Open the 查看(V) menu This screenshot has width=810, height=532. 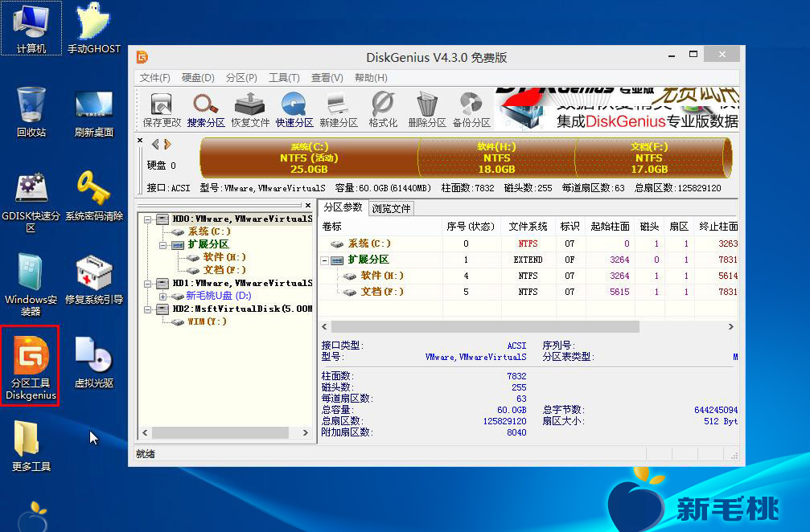click(327, 78)
